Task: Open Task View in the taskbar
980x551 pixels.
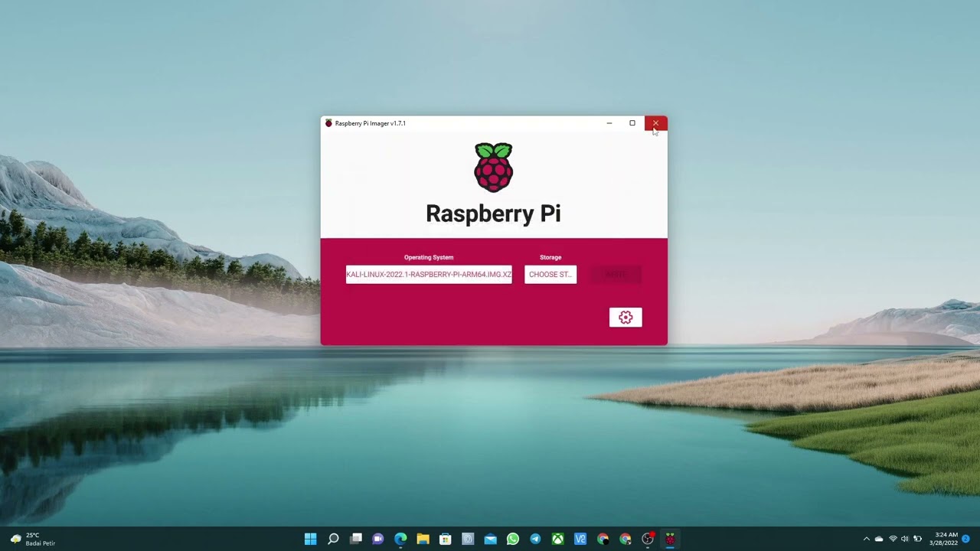Action: pos(356,539)
